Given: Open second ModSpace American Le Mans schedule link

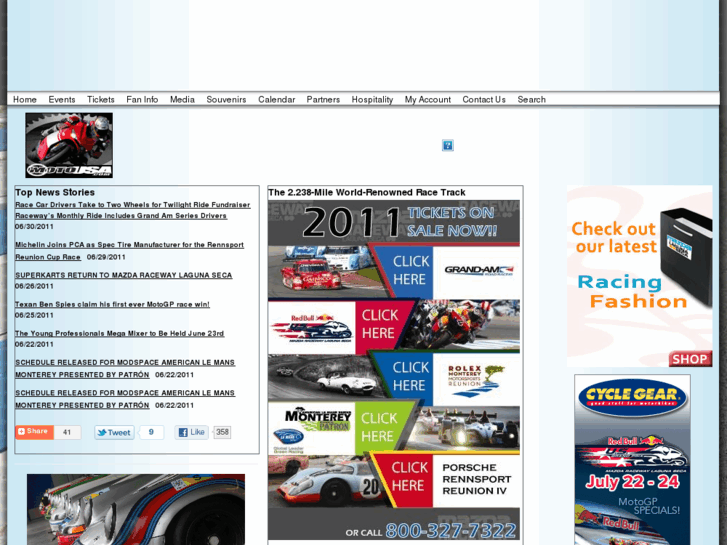Looking at the screenshot, I should click(x=125, y=399).
